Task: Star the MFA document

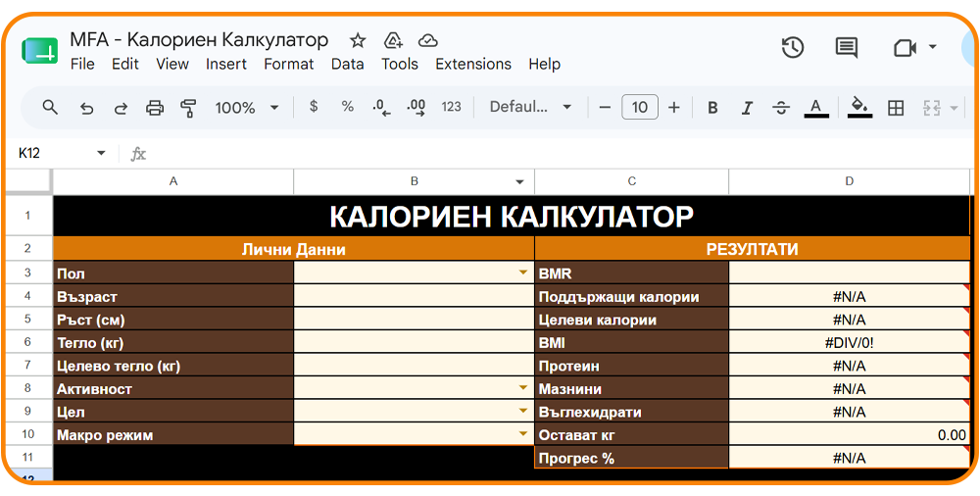Action: [358, 41]
